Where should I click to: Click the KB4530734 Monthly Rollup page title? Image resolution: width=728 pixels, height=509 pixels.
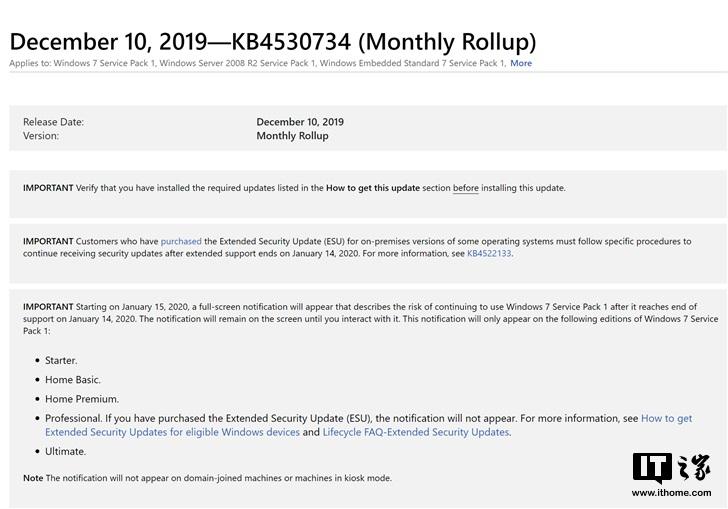[x=273, y=41]
